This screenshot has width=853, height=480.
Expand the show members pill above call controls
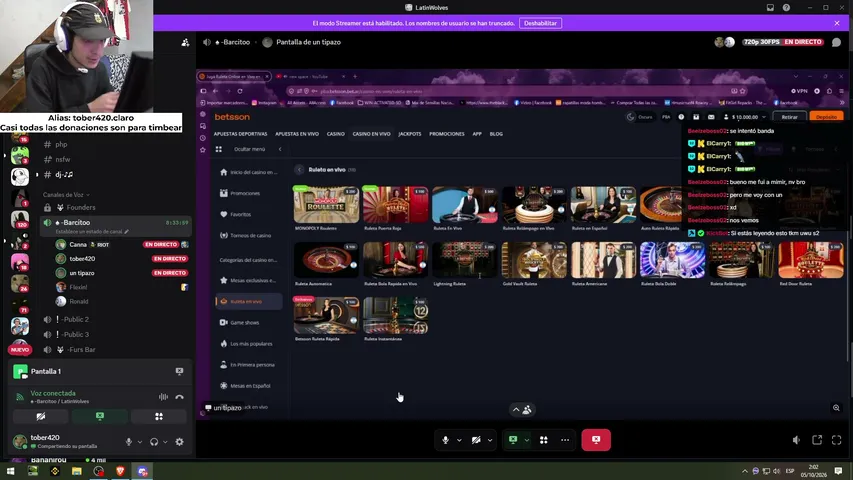pos(522,410)
